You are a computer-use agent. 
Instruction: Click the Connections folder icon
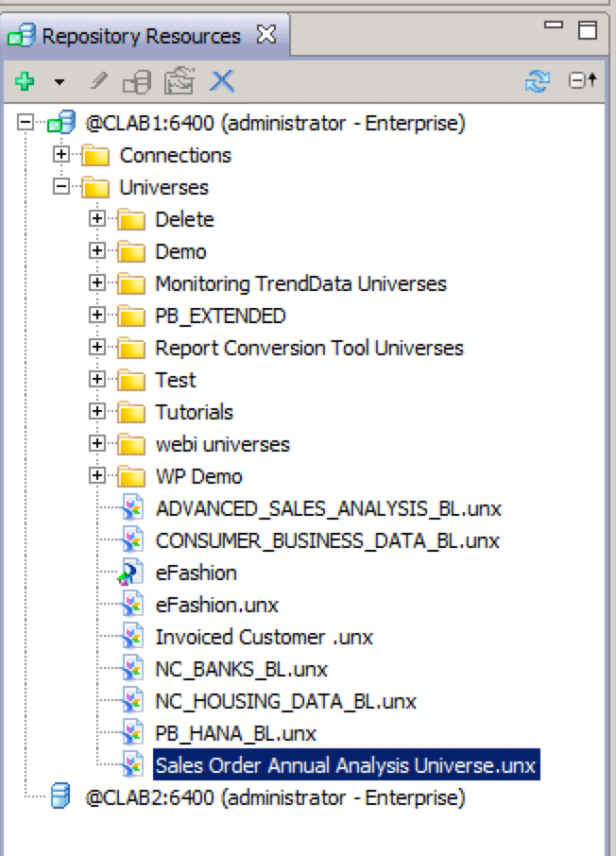tap(95, 156)
